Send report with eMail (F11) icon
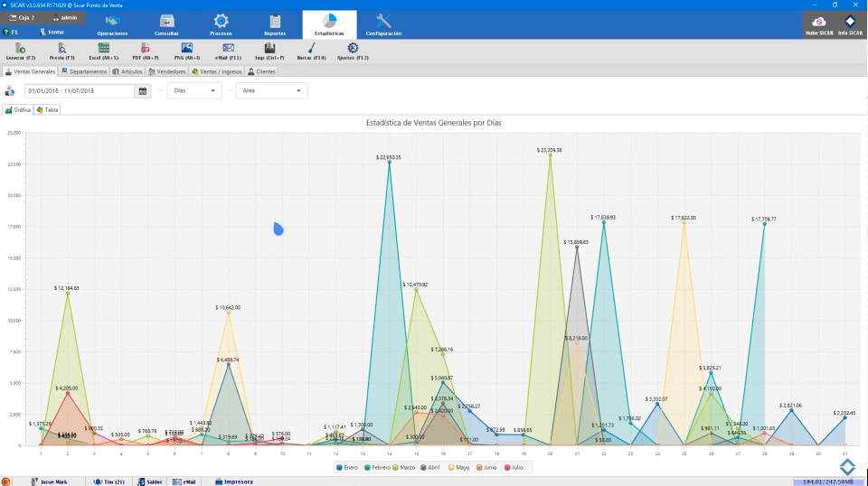The image size is (868, 486). [x=228, y=48]
